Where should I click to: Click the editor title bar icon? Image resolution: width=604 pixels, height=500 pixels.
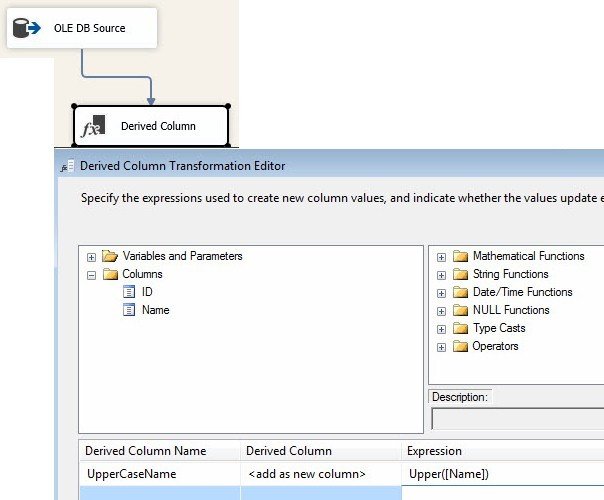pyautogui.click(x=67, y=166)
